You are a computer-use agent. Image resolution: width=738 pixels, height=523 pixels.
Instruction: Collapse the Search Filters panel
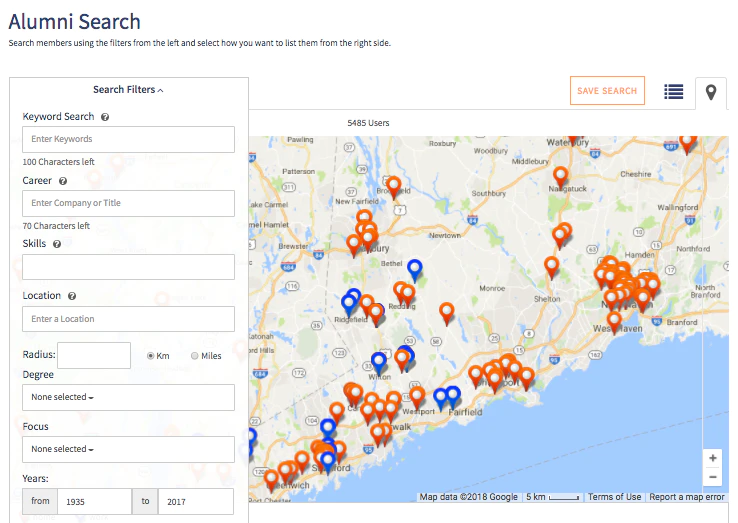pos(128,89)
